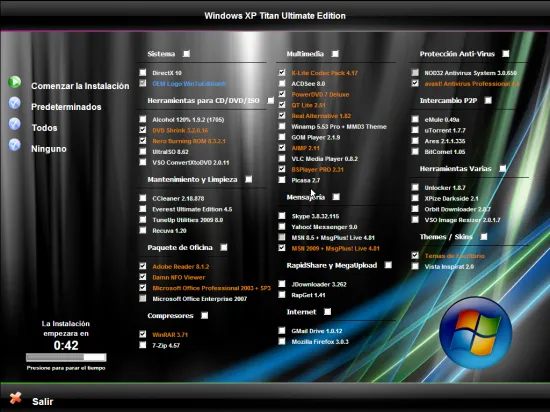Check TuneUp Utilities 2009 8.0
Screen dimensions: 550x412
click(143, 220)
